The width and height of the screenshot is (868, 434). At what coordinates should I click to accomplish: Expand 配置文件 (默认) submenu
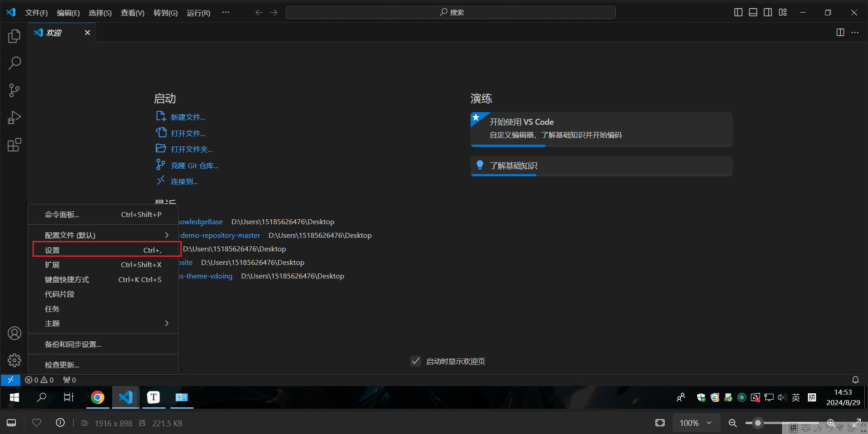(104, 235)
